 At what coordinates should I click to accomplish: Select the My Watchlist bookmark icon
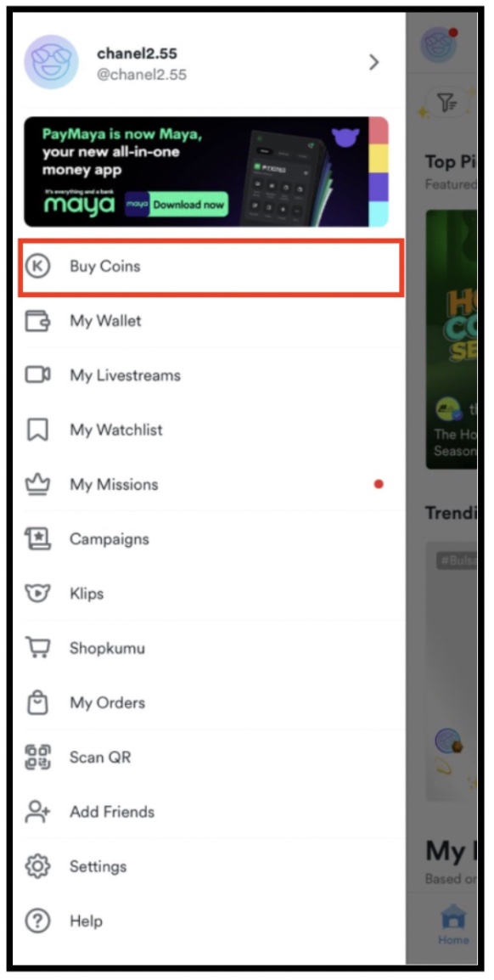[x=37, y=430]
